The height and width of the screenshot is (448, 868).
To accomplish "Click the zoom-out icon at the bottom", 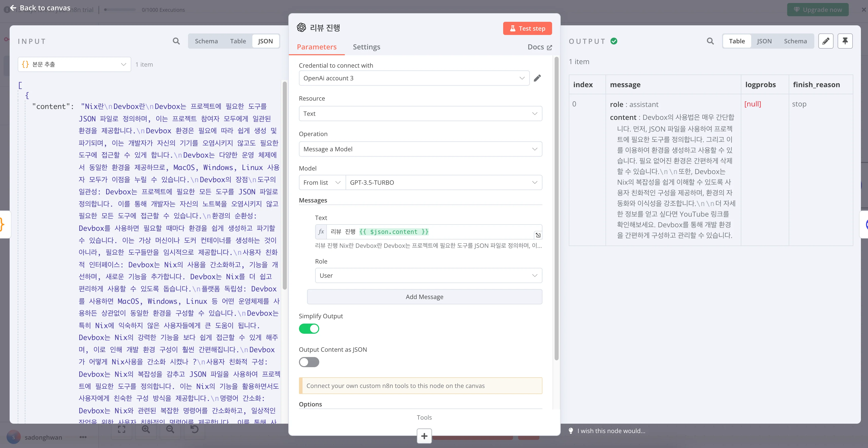I will [x=170, y=429].
